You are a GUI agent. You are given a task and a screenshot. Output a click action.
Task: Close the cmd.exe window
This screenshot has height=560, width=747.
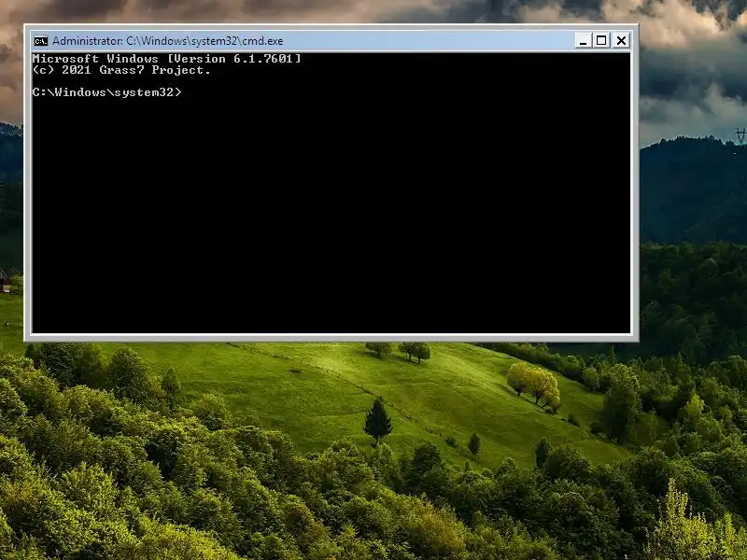click(x=621, y=40)
